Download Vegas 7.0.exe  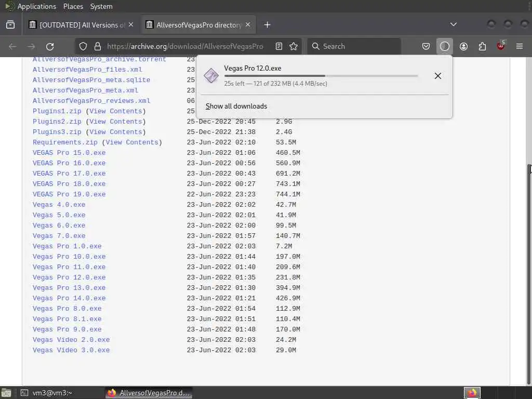click(59, 236)
